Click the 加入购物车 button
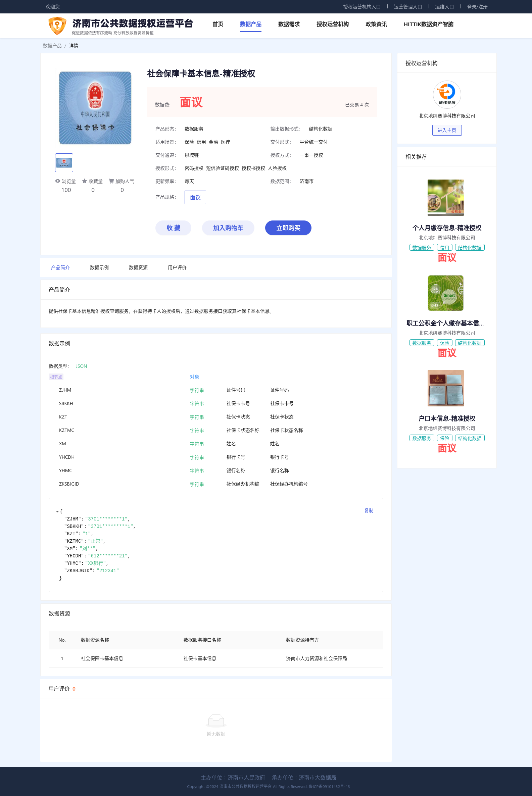Viewport: 532px width, 796px height. [x=228, y=228]
